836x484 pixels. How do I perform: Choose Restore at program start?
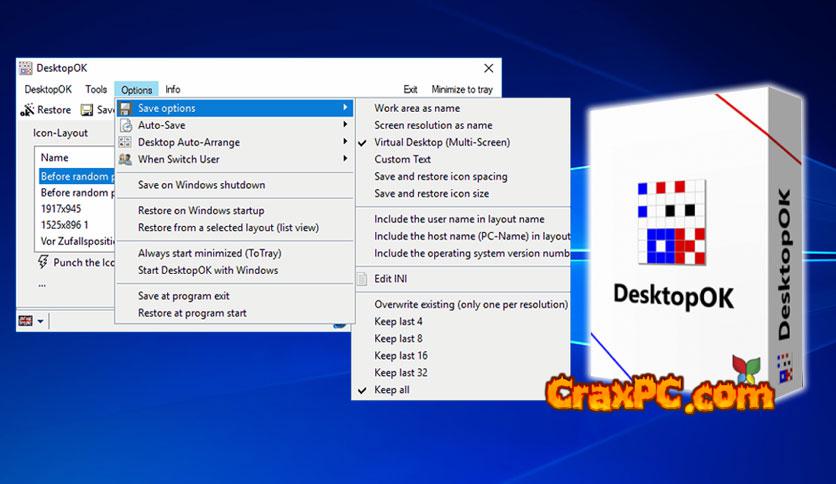point(192,313)
